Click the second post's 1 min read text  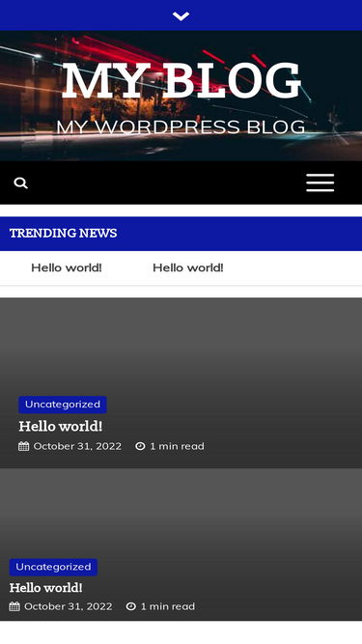click(168, 606)
